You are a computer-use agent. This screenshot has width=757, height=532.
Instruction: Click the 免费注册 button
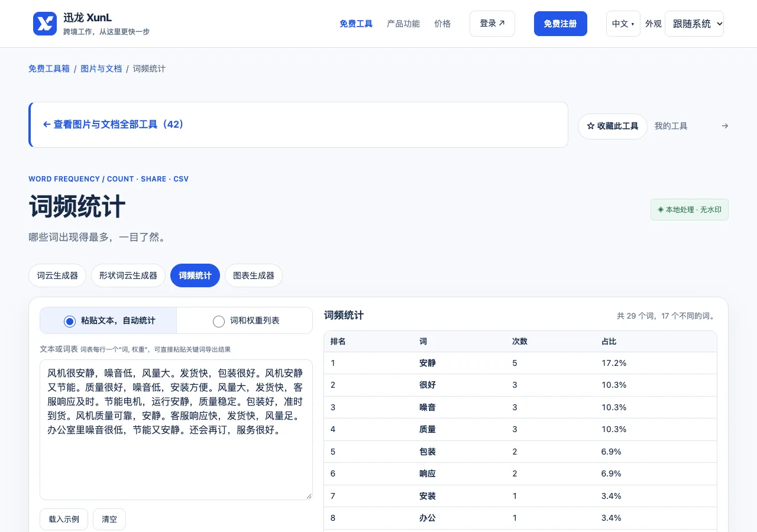point(560,24)
